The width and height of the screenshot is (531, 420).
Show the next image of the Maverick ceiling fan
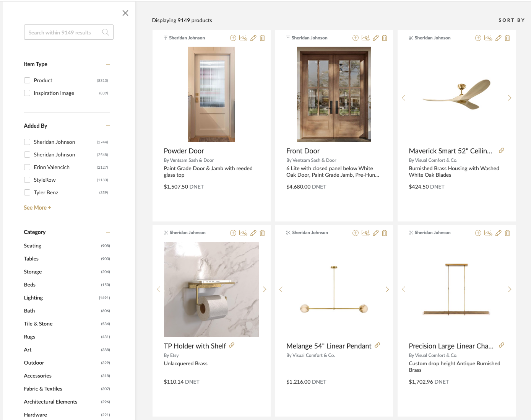point(510,98)
